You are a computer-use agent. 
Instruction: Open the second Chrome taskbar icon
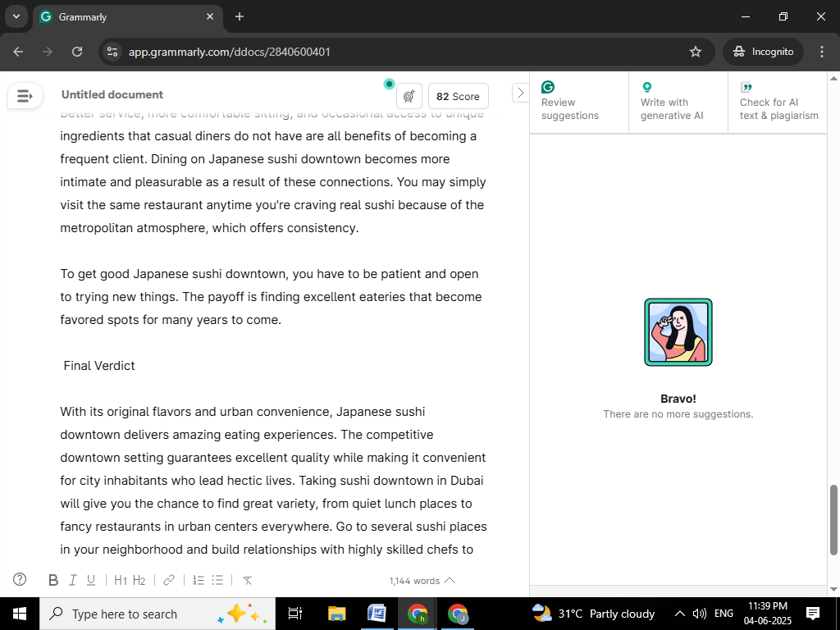(x=458, y=614)
